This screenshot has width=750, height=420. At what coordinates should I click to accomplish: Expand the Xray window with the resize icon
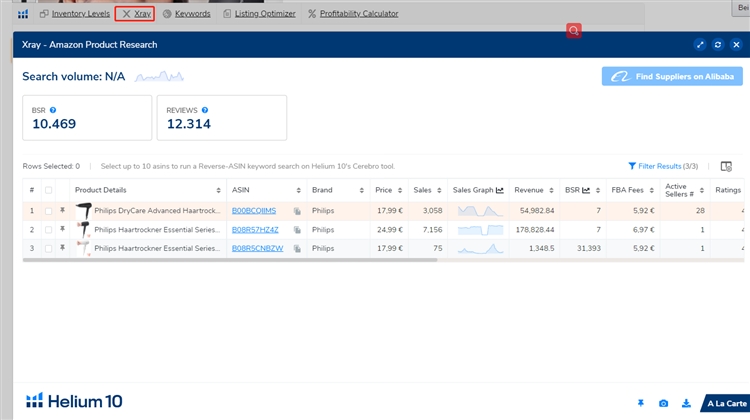point(700,45)
